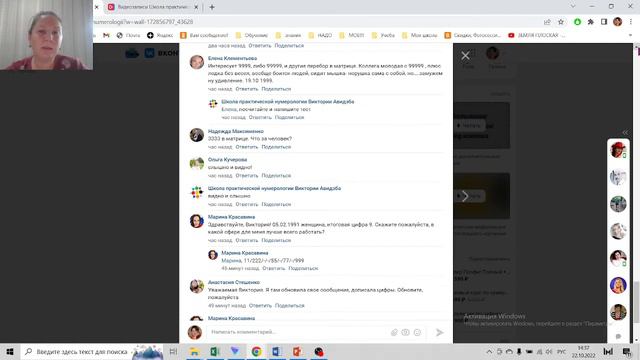Viewport: 640px width, 360px height.
Task: Open the school's name link above 'видно и слышно'
Action: (274, 189)
